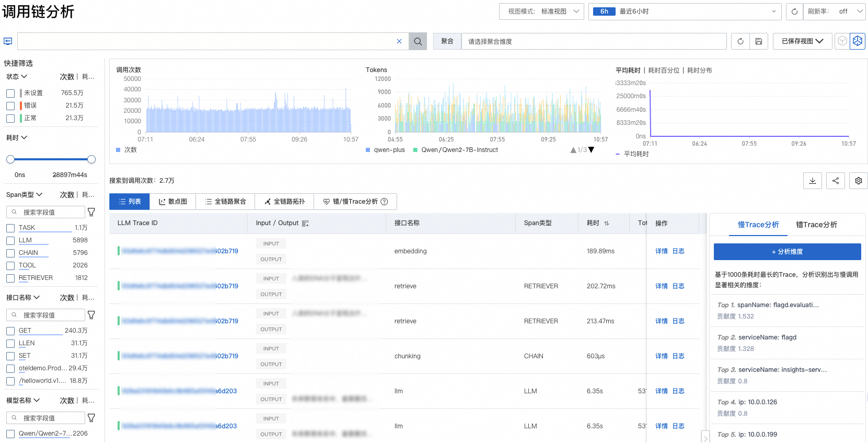
Task: Go to next Tokens legend page arrow
Action: tap(592, 150)
